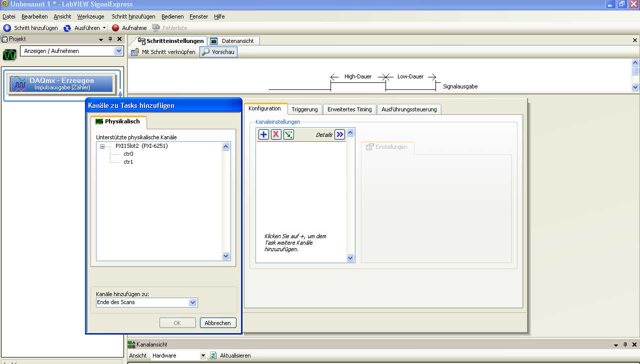
Task: Collapse the PXI1Slot2 device tree node
Action: coord(102,147)
